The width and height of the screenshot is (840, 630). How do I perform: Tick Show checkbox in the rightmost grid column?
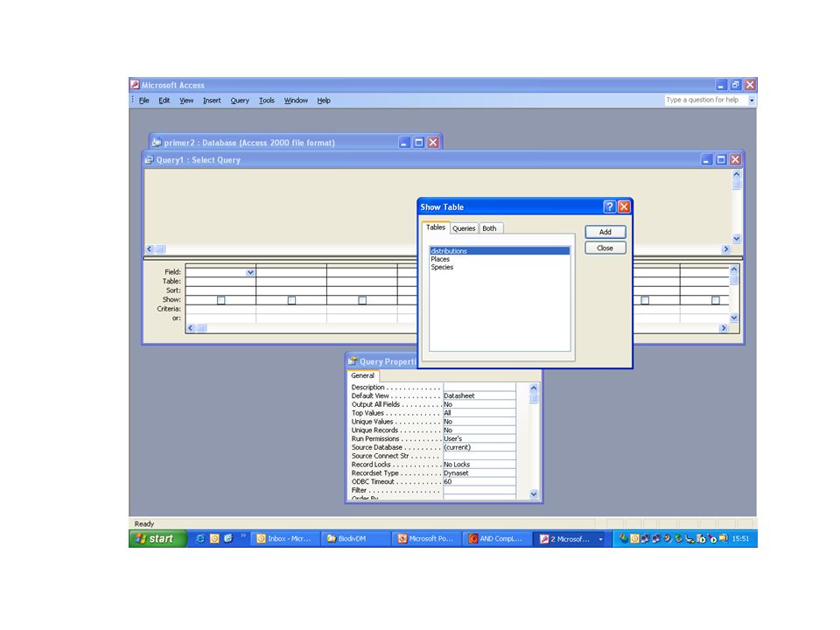715,300
